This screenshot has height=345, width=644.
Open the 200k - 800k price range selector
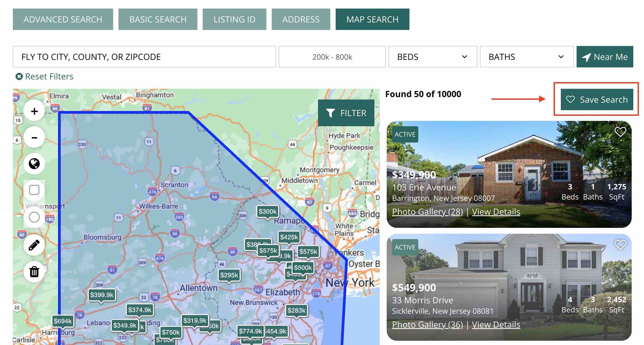coord(332,57)
